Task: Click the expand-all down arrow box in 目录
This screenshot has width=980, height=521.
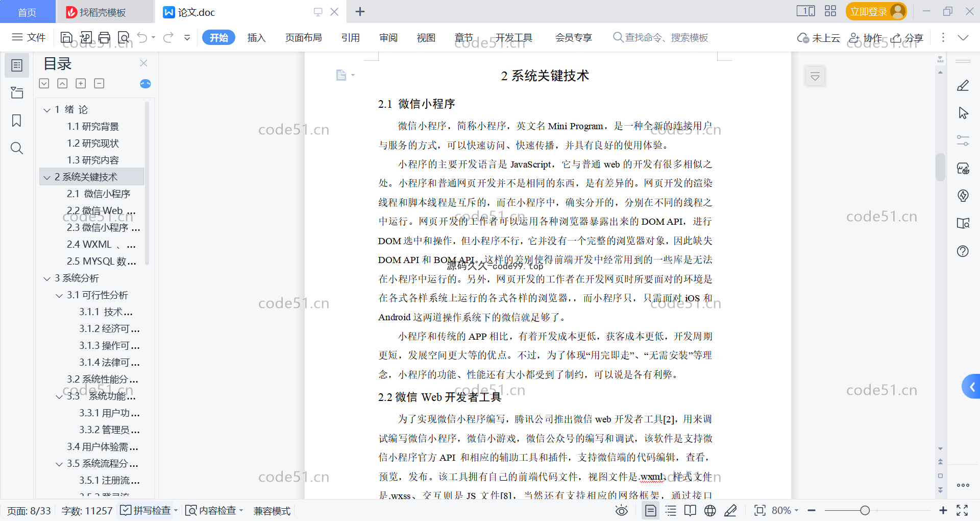Action: [x=44, y=83]
